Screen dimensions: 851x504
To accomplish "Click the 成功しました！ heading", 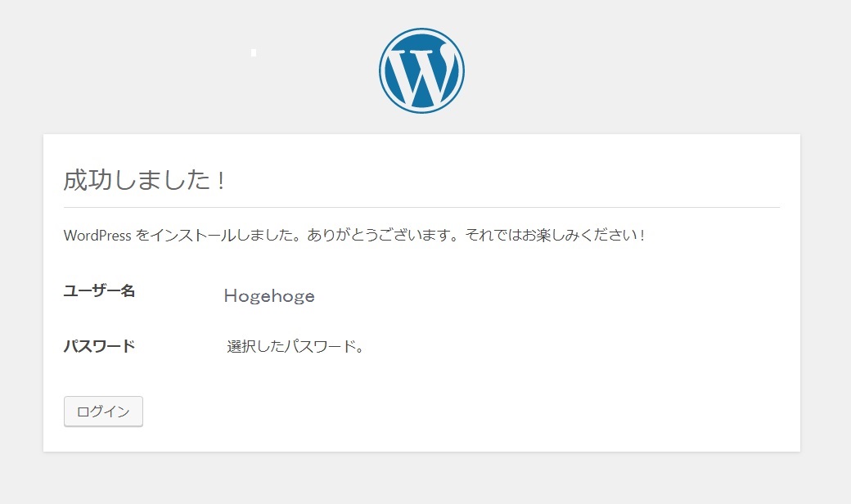I will (x=144, y=180).
